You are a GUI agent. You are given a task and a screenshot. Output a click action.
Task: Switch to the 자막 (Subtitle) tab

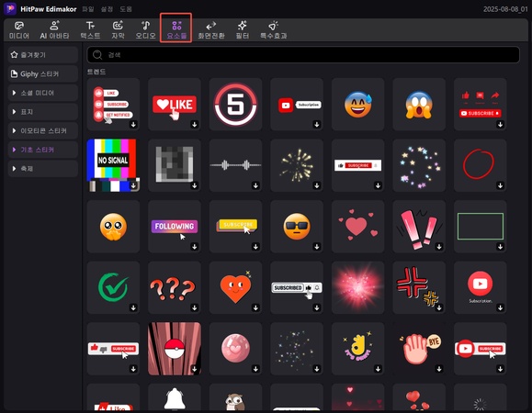118,29
